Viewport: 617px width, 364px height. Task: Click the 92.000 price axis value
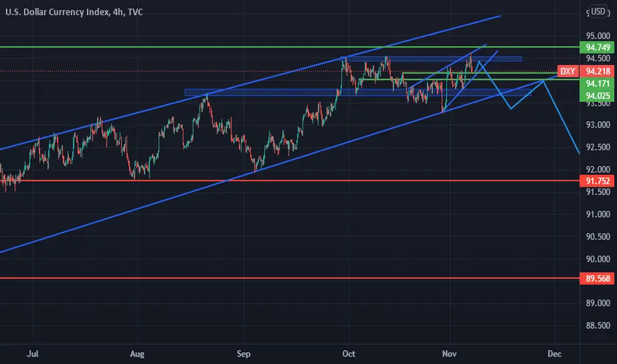(x=598, y=169)
